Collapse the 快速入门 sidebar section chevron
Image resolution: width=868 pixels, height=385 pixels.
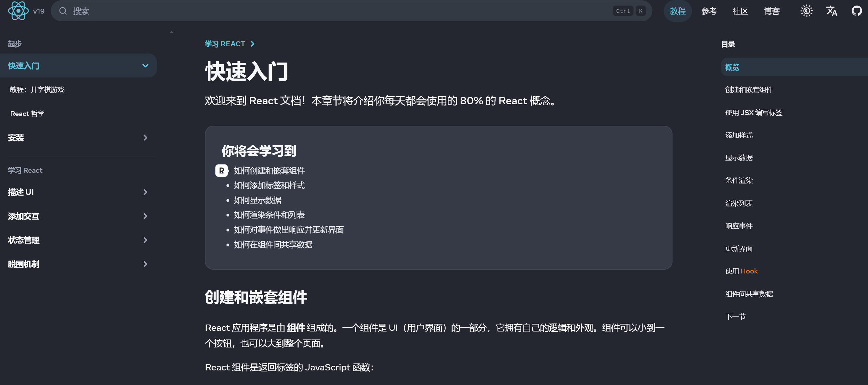pyautogui.click(x=145, y=66)
